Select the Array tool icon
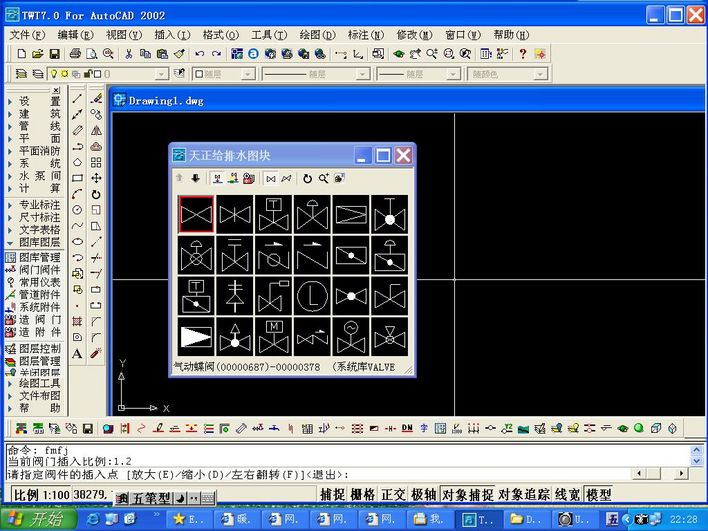Image resolution: width=708 pixels, height=531 pixels. click(96, 162)
